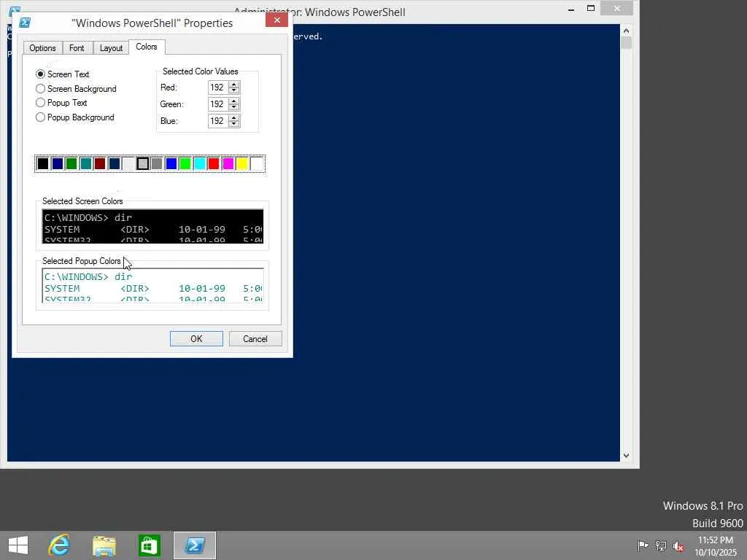Open File Explorer from the taskbar
Viewport: 747px width, 560px height.
coord(104,545)
